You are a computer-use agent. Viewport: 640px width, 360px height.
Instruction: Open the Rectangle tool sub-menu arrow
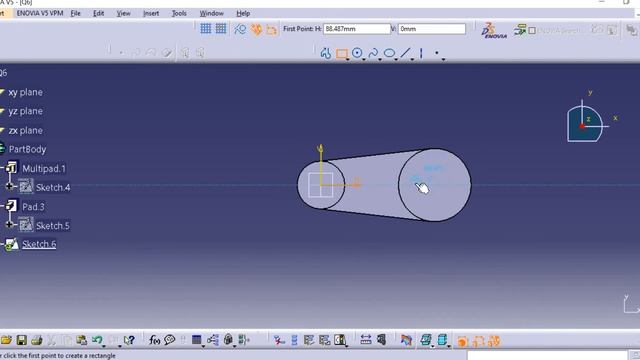coord(347,60)
